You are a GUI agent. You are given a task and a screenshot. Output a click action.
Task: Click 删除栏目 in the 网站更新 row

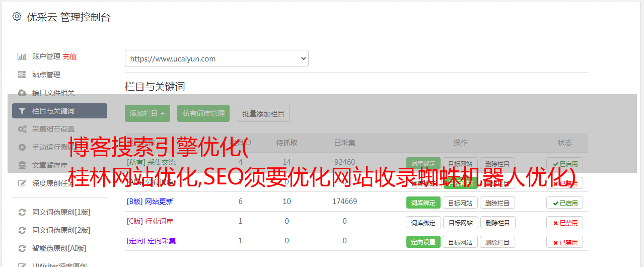[497, 203]
